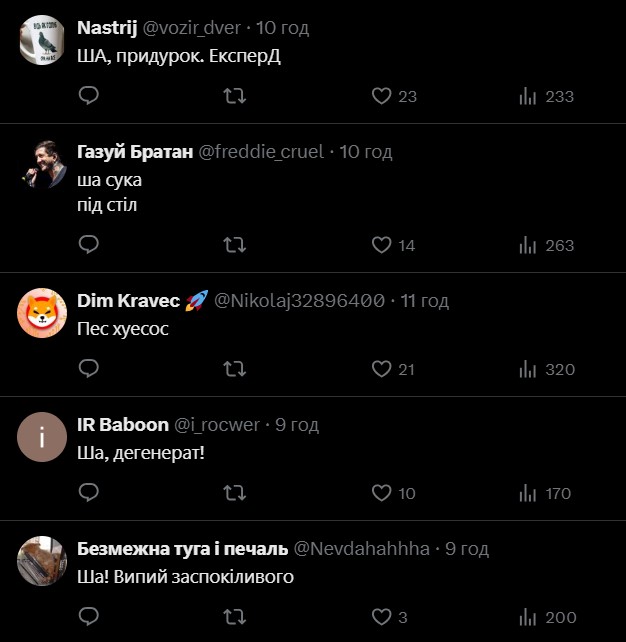Open IR Baboon's avatar with letter i

(x=42, y=437)
